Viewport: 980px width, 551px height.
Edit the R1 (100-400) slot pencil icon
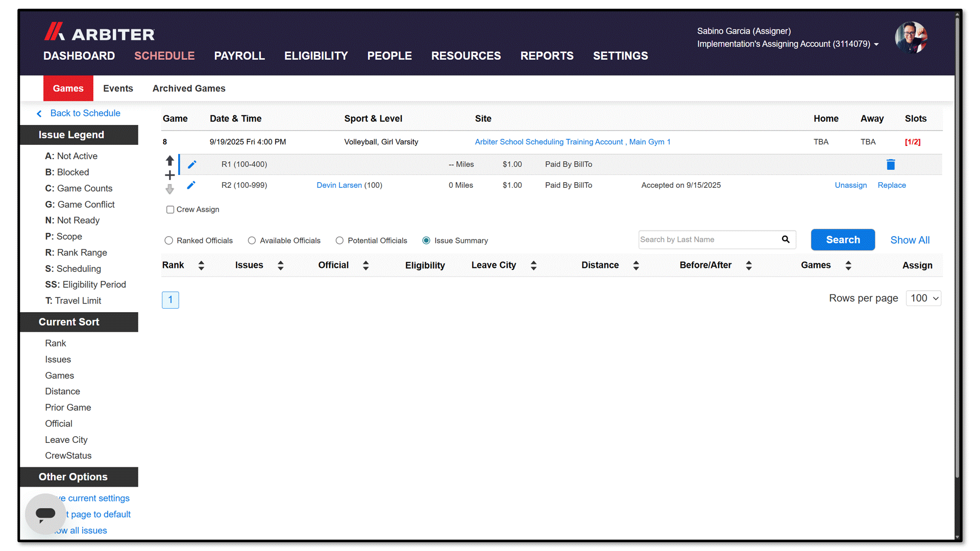click(192, 164)
